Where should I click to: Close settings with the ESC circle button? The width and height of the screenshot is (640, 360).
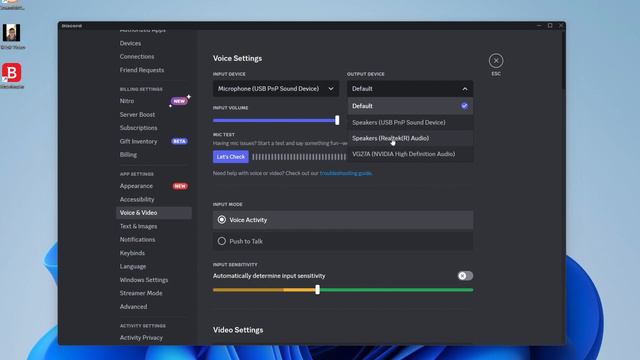tap(496, 61)
